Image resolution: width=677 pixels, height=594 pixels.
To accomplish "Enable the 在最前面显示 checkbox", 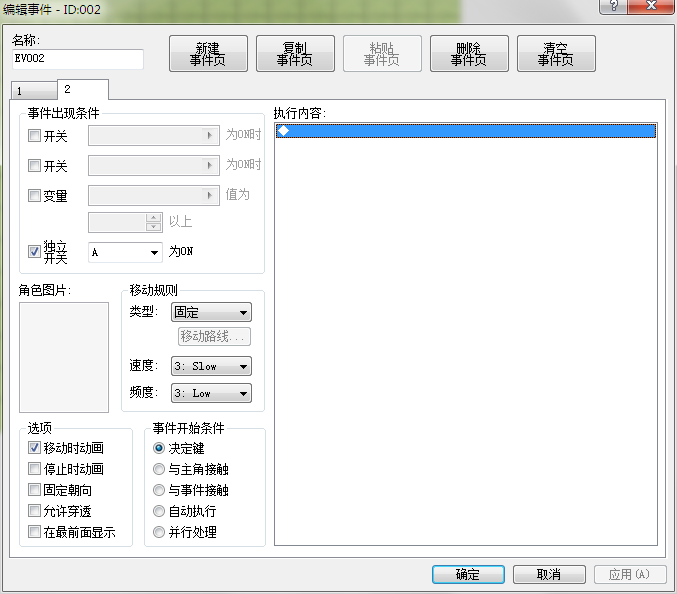I will [34, 531].
